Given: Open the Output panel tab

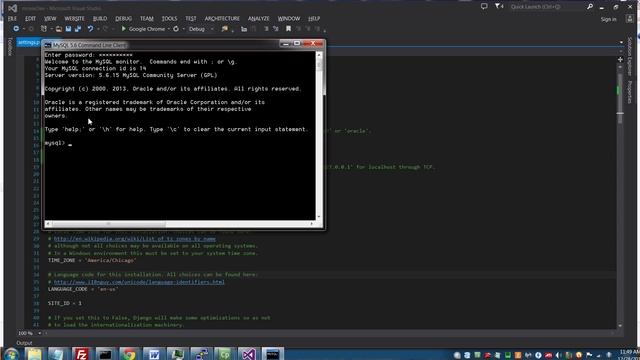Looking at the screenshot, I should (x=24, y=343).
